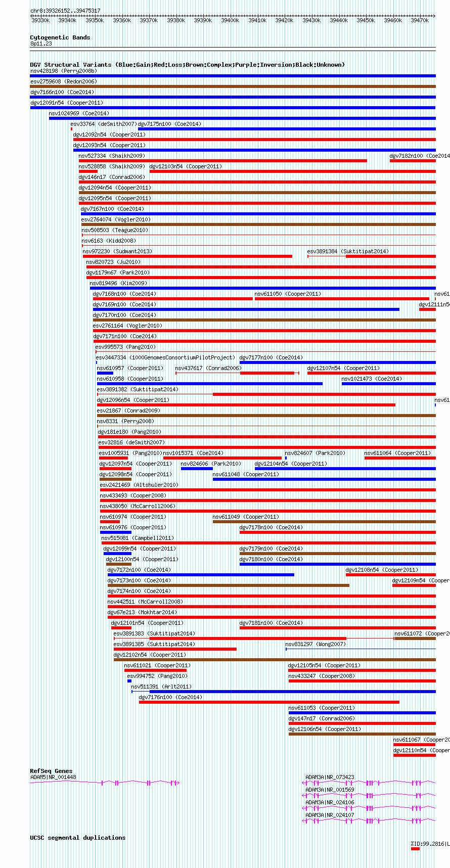Image resolution: width=450 pixels, height=868 pixels.
Task: Click nsv438050 (McCarroll2006) label
Action: (x=138, y=506)
